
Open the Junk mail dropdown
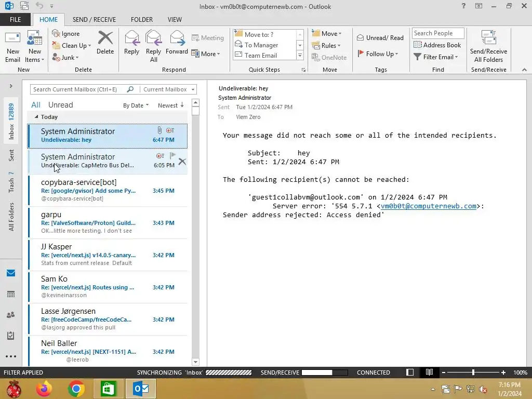click(x=65, y=57)
